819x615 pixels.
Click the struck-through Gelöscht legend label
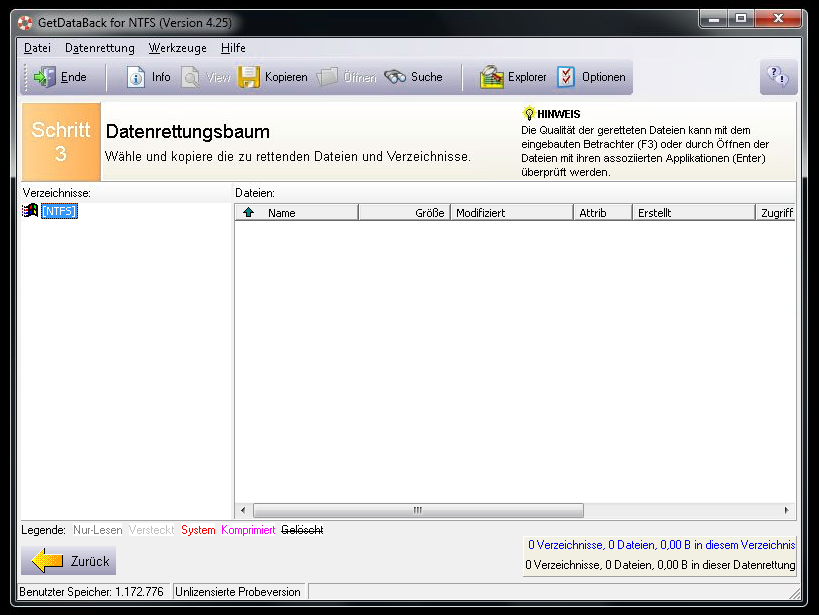point(302,530)
